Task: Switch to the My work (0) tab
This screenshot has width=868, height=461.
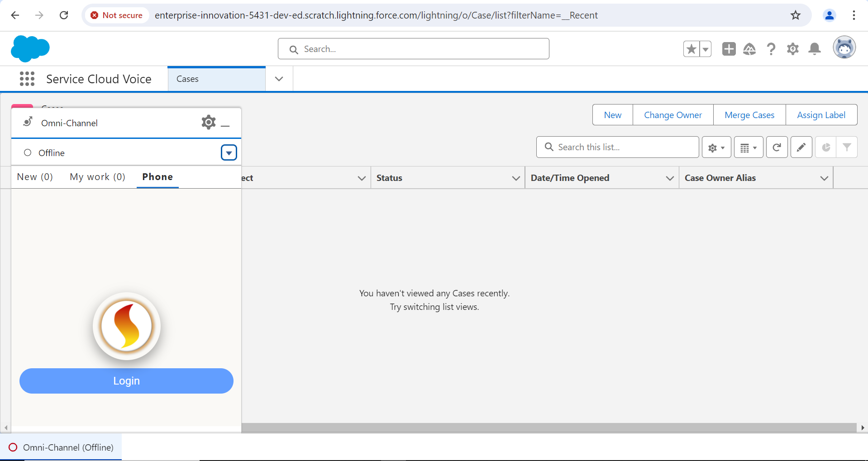Action: 97,177
